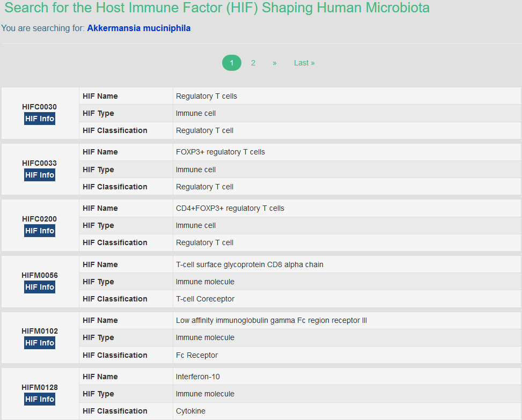Open HIF Info for HIFM0128
522x420 pixels.
click(40, 399)
